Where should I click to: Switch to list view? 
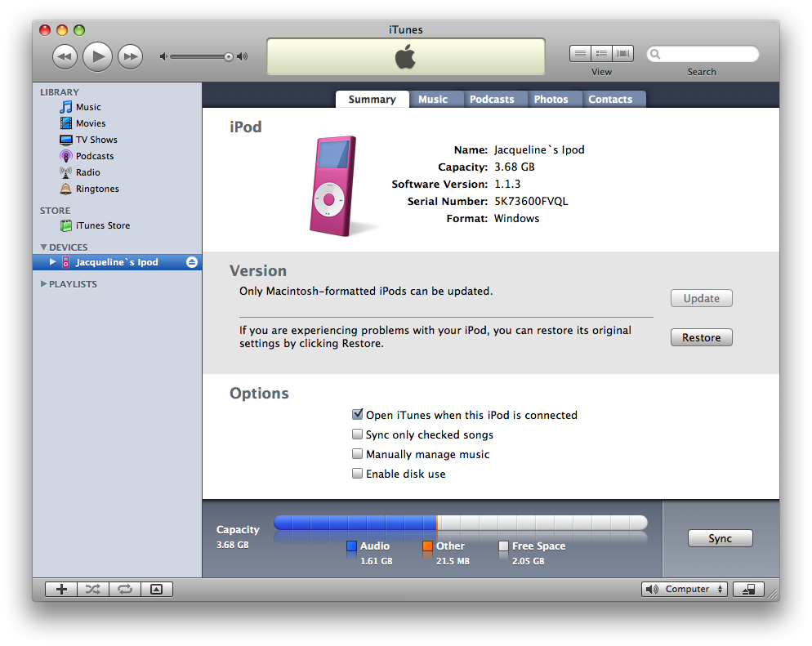580,53
